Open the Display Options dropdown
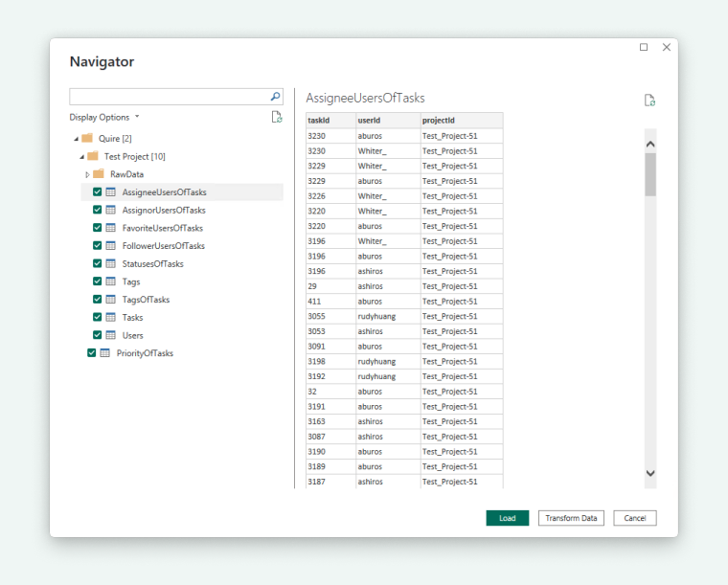 click(104, 117)
